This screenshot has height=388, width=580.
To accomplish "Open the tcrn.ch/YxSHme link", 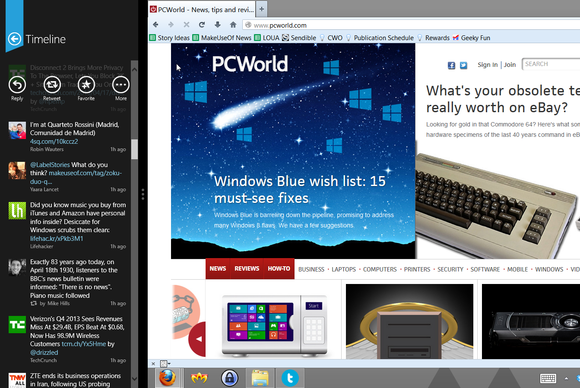I will click(84, 344).
